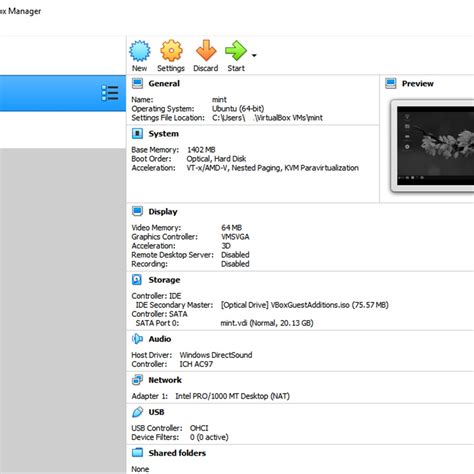Viewport: 474px width, 474px height.
Task: Open the General section heading
Action: (164, 83)
